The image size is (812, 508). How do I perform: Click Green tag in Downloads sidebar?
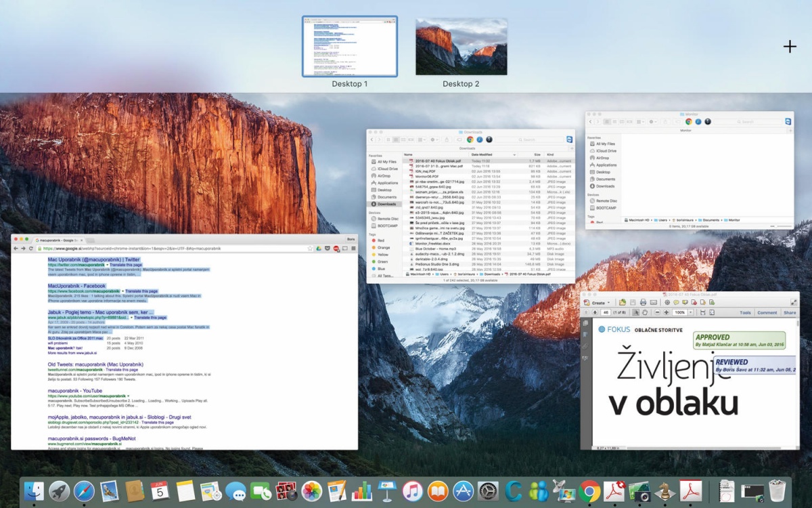(x=379, y=261)
